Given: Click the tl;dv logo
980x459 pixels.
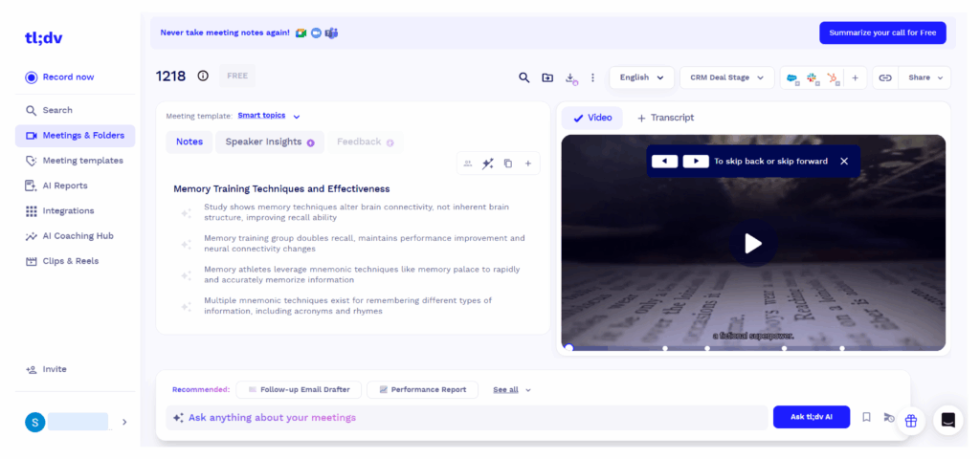Looking at the screenshot, I should pos(44,38).
